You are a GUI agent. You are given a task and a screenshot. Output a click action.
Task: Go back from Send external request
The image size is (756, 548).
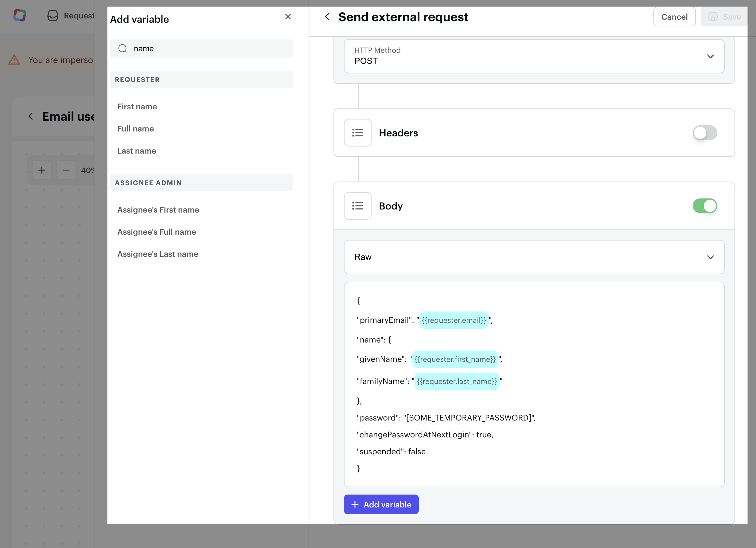click(x=327, y=17)
